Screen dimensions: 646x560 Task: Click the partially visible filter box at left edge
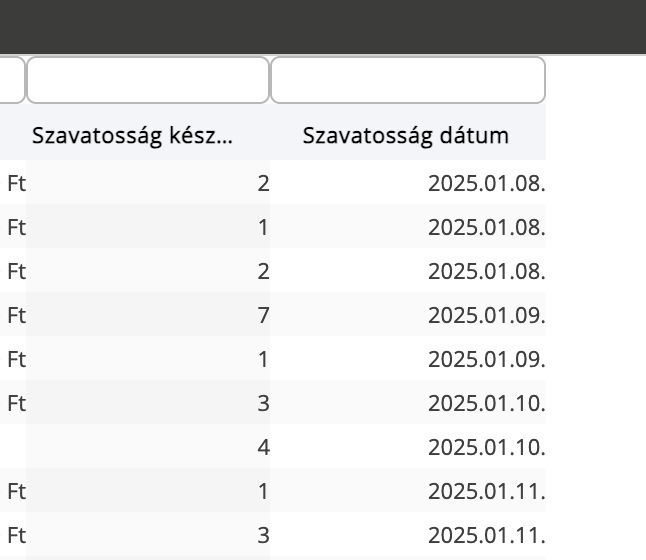point(12,80)
